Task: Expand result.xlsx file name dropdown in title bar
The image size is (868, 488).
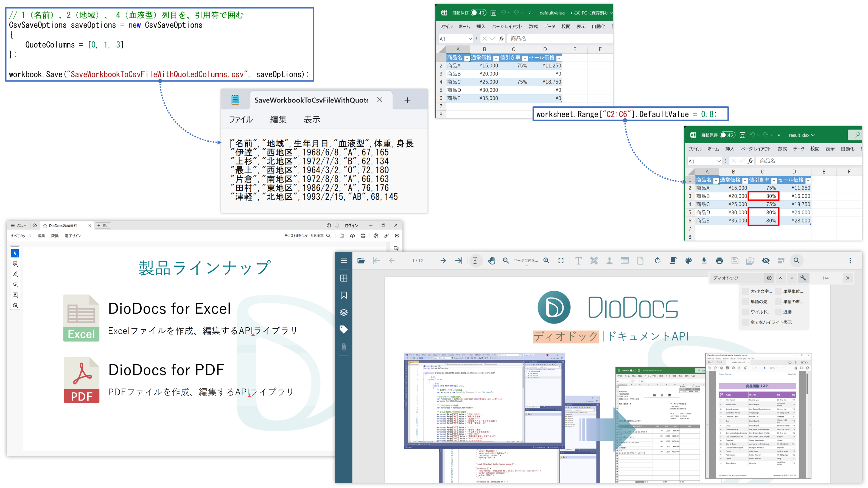Action: (812, 135)
